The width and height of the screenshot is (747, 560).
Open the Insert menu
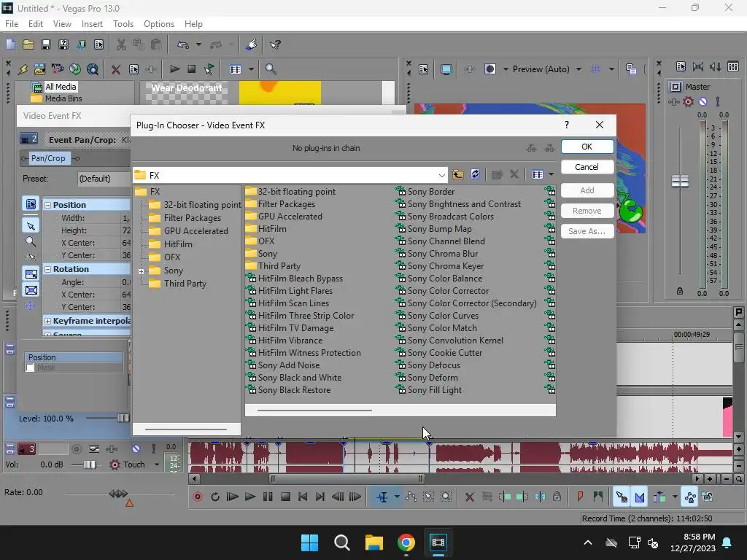point(92,24)
